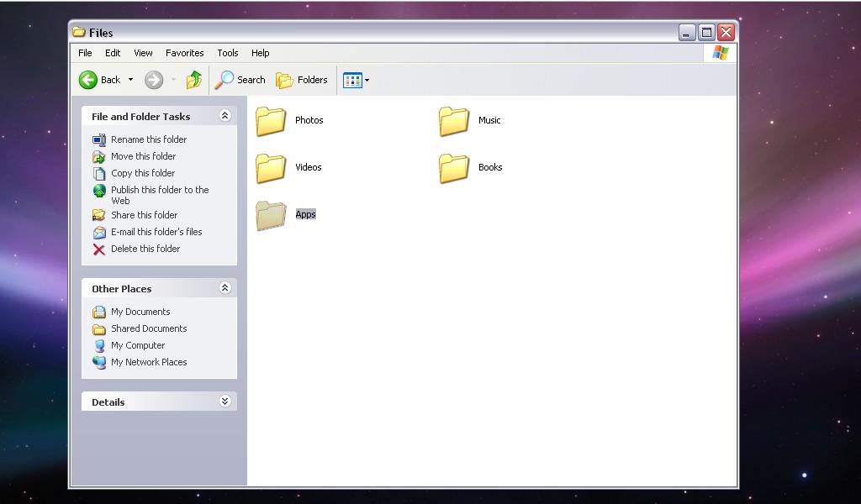Click the Rename this folder icon
This screenshot has width=861, height=504.
(x=99, y=139)
